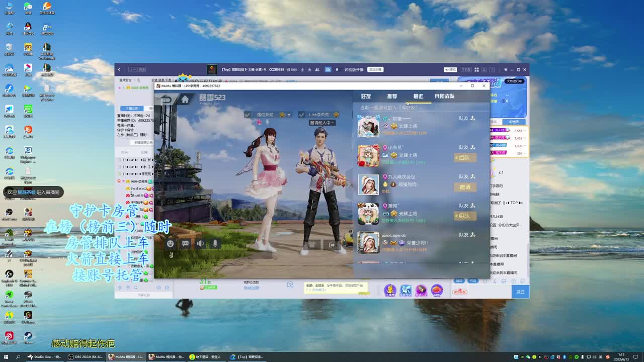This screenshot has width=644, height=362.
Task: Click the purple hammer gift icon
Action: tap(421, 290)
